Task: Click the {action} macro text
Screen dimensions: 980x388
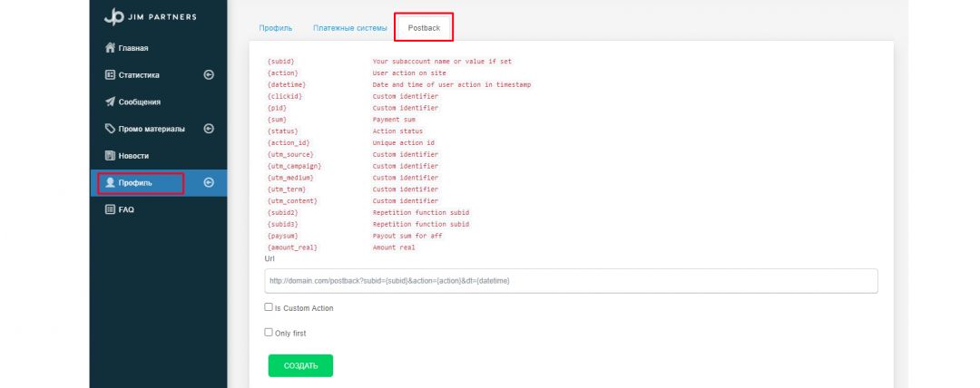Action: click(282, 73)
